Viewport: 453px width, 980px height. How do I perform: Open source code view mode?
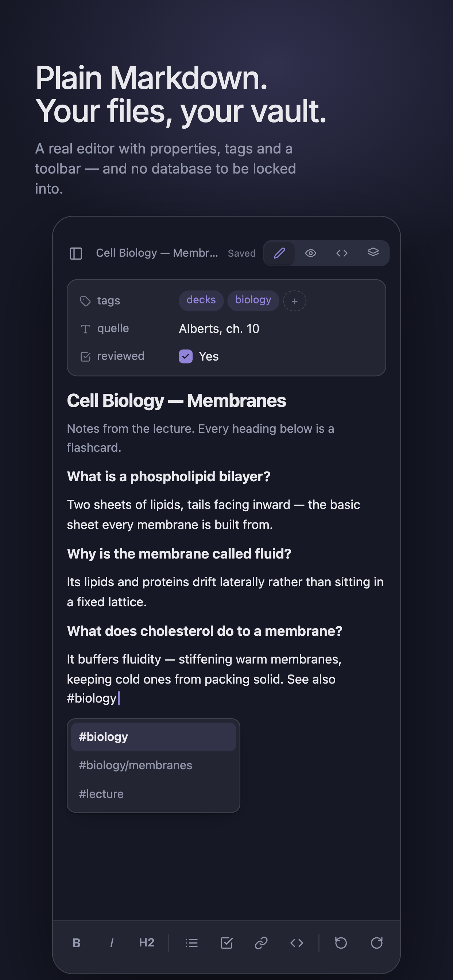tap(342, 253)
